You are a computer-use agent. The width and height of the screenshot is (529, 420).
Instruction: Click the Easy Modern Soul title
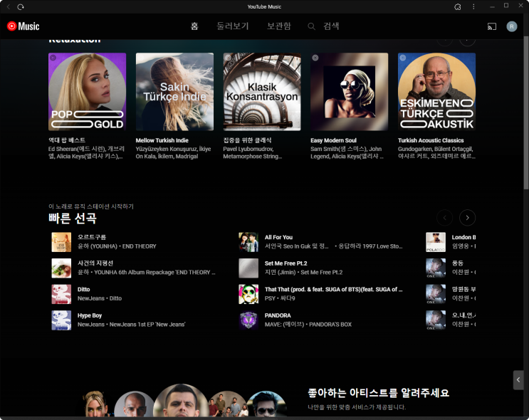(333, 140)
